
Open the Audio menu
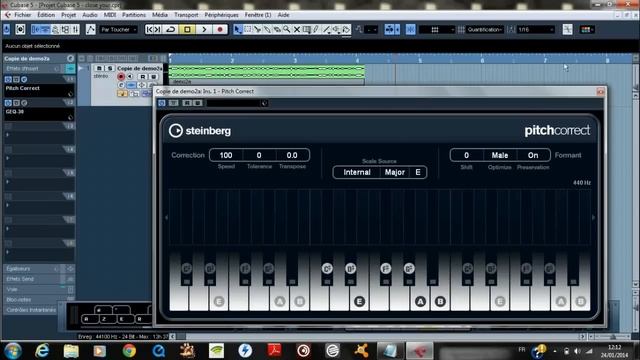click(x=89, y=15)
